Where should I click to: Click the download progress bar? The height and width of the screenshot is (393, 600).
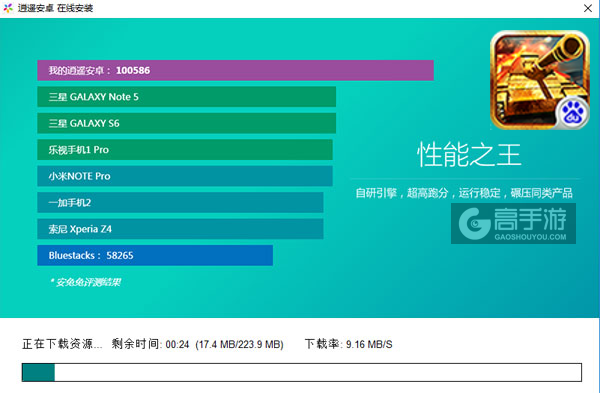click(302, 372)
